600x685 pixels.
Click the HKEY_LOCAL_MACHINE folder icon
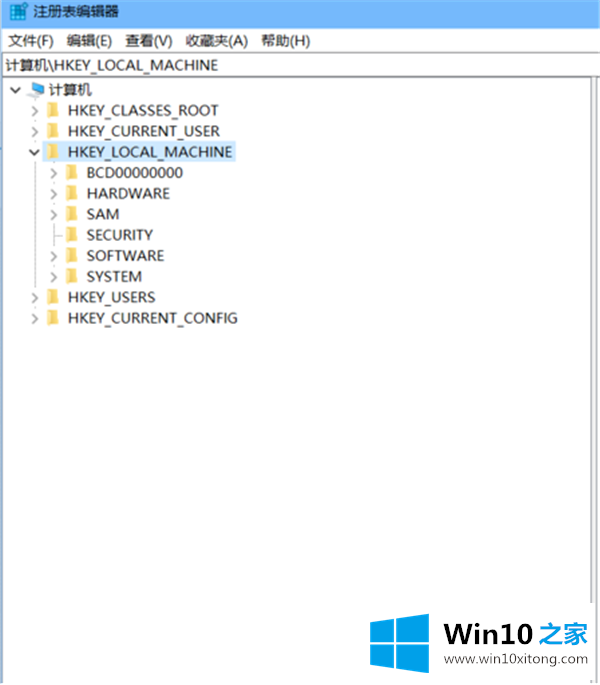point(53,152)
